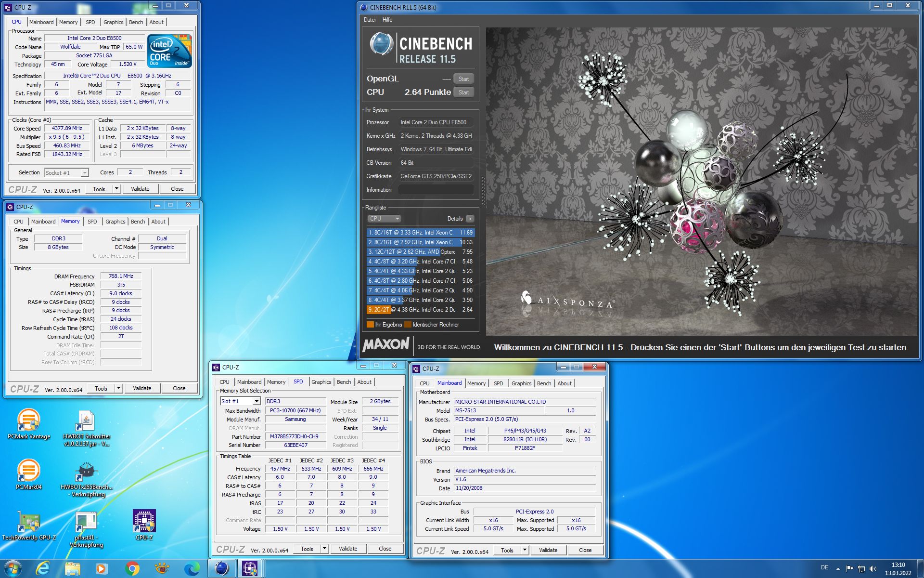Click the paw icon on taskbar

162,569
